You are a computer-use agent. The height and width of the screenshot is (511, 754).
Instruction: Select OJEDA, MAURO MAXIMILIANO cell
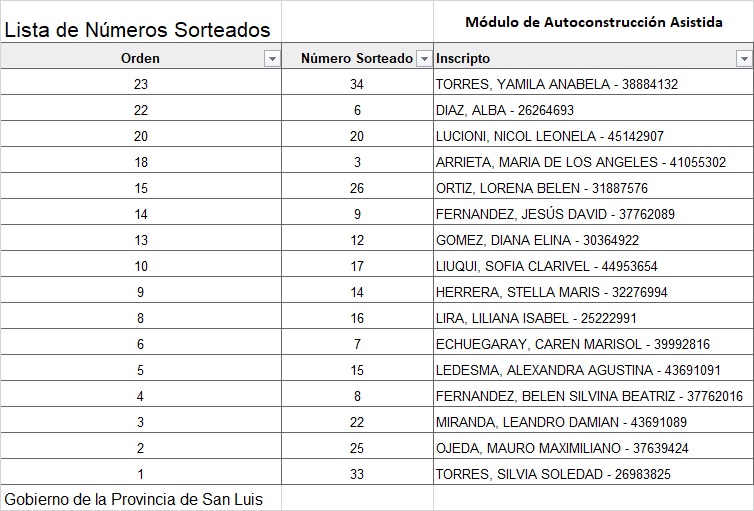click(x=562, y=448)
